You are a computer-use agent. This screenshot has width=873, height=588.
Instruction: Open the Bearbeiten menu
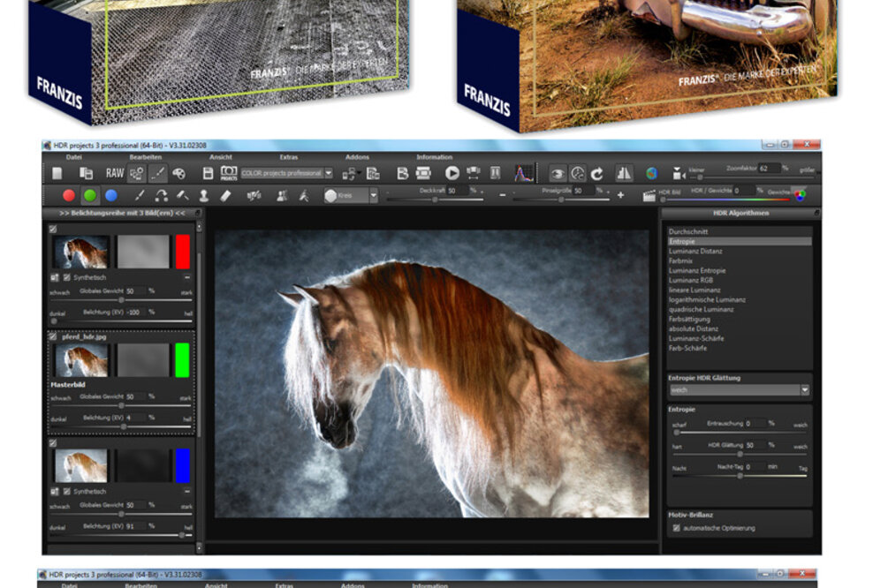point(143,157)
